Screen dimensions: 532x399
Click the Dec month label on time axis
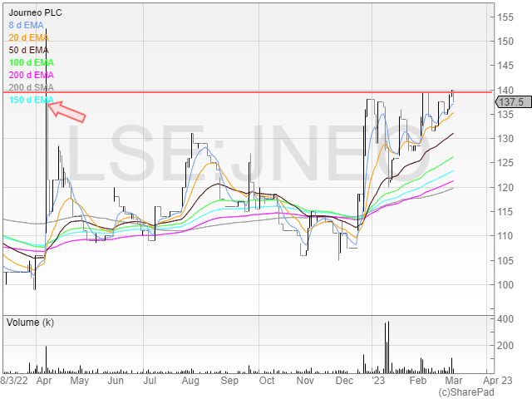344,381
